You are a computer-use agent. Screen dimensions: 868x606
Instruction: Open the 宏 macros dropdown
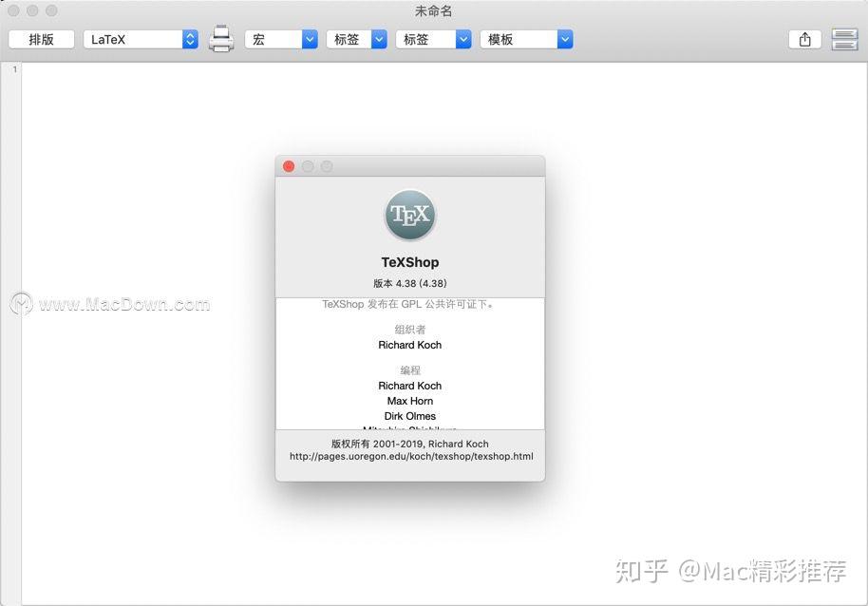[281, 39]
